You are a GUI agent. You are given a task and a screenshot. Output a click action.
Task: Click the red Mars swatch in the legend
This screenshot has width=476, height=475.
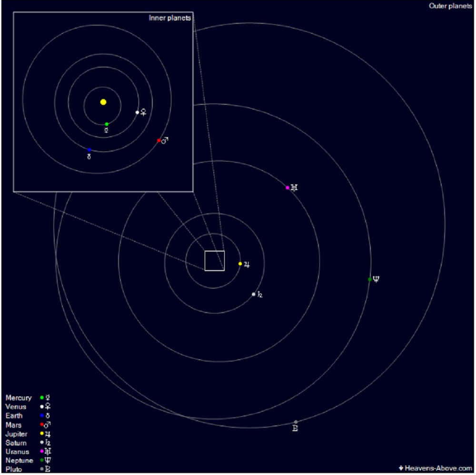pyautogui.click(x=42, y=424)
